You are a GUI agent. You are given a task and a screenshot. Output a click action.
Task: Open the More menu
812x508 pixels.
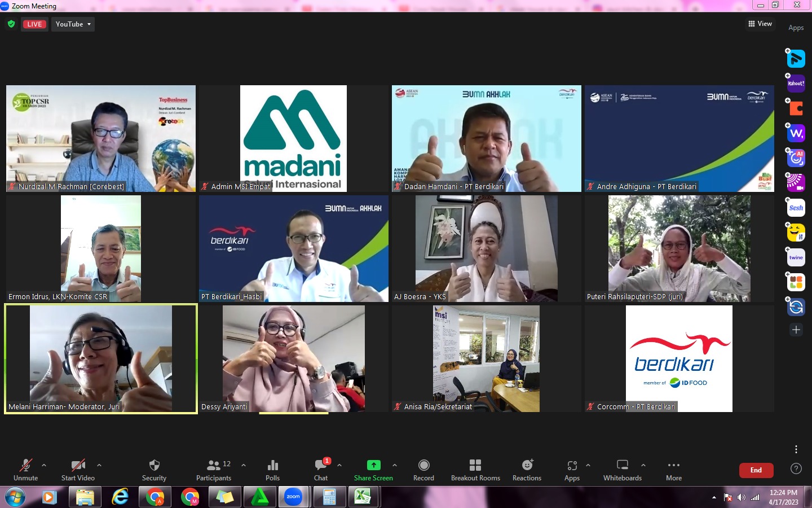click(x=673, y=470)
